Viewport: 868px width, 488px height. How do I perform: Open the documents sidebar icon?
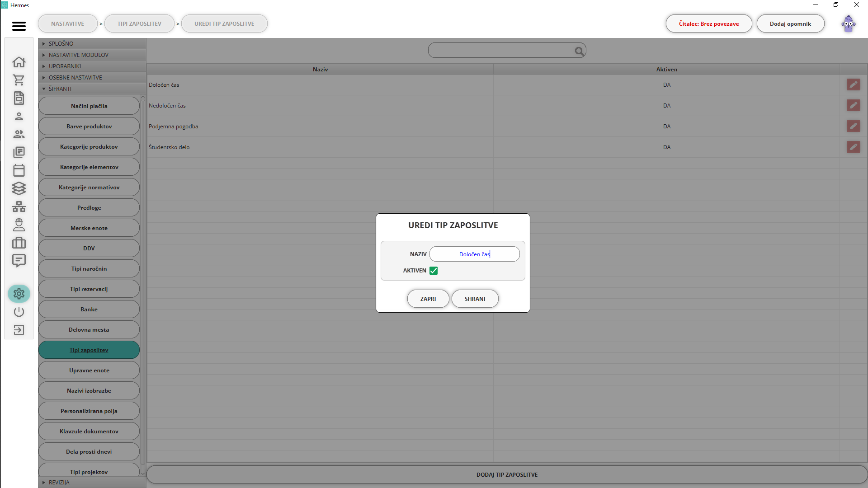coord(19,98)
